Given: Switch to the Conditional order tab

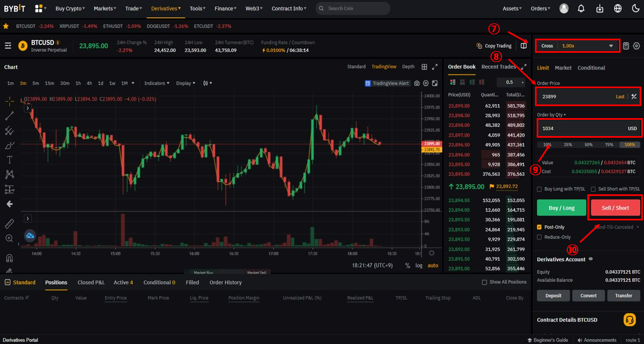Looking at the screenshot, I should point(591,67).
